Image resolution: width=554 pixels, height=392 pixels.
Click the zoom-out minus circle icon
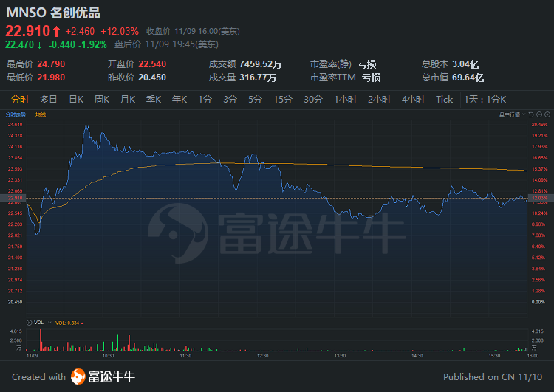539,114
